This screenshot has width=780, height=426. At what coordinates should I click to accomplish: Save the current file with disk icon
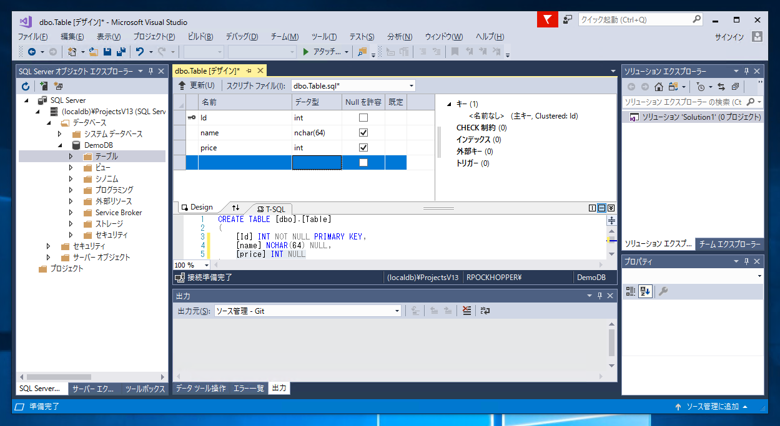[x=107, y=51]
